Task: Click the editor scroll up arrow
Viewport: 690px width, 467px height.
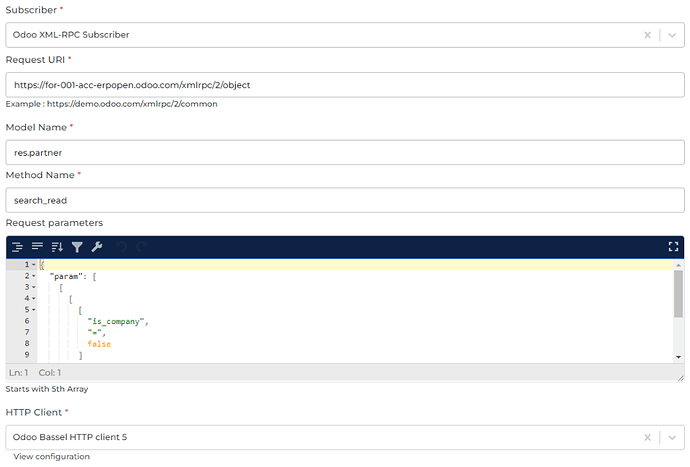Action: coord(678,265)
